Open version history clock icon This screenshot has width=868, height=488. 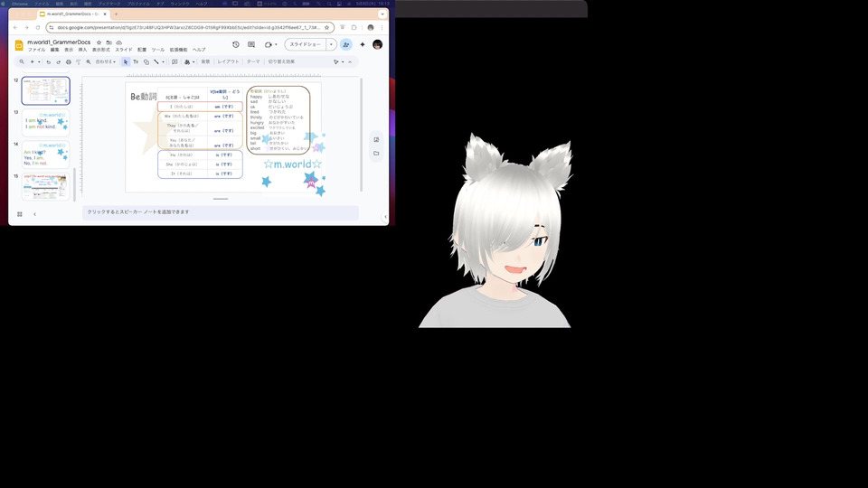[236, 44]
